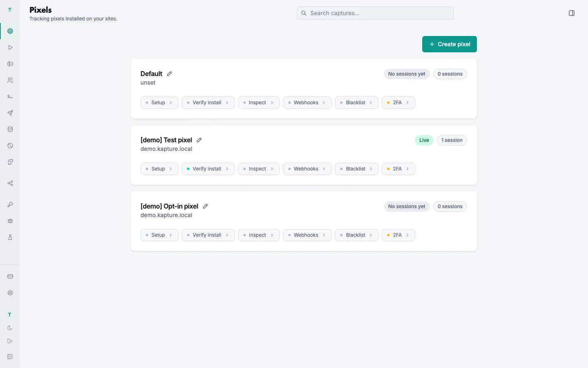Open 2FA for [demo] Opt-in pixel

[x=399, y=235]
